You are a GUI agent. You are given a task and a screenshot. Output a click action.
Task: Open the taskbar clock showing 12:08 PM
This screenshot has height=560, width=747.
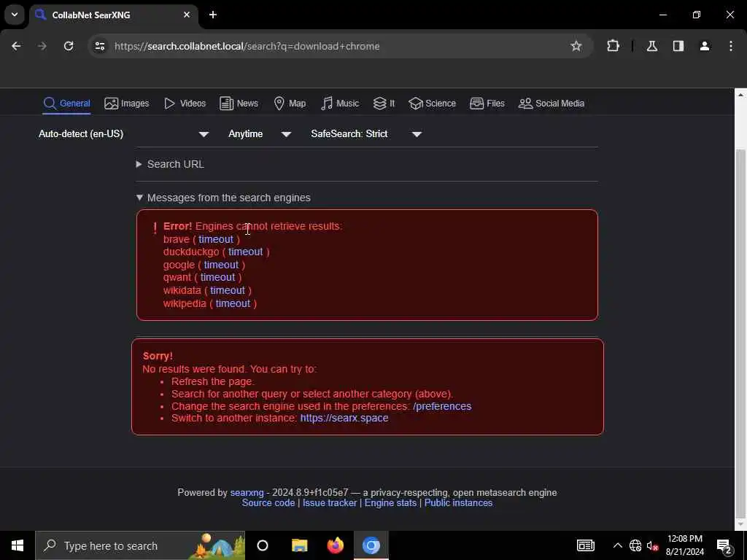(x=684, y=545)
